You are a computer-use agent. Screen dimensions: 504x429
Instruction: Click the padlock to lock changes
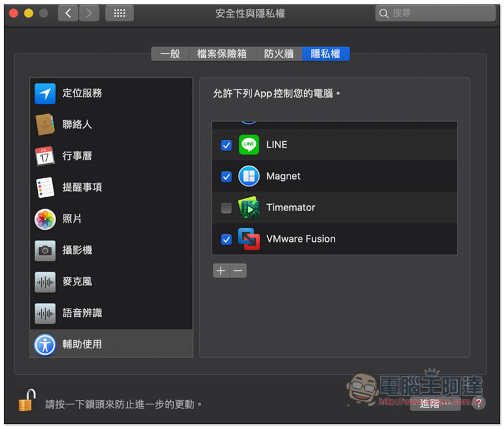point(27,400)
